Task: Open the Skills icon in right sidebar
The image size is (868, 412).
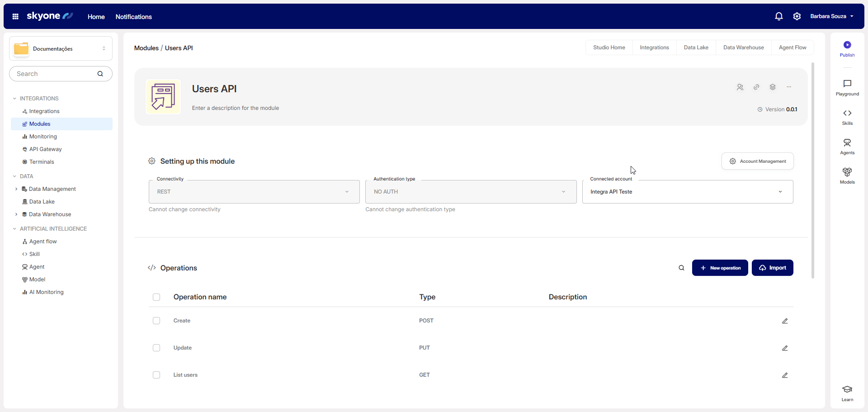Action: (x=847, y=114)
